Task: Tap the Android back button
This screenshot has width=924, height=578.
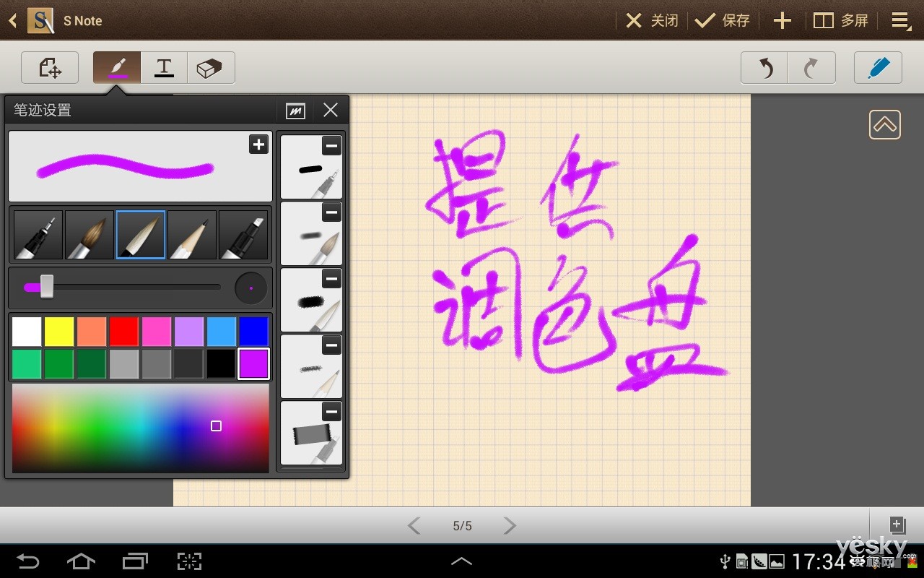Action: (x=27, y=561)
